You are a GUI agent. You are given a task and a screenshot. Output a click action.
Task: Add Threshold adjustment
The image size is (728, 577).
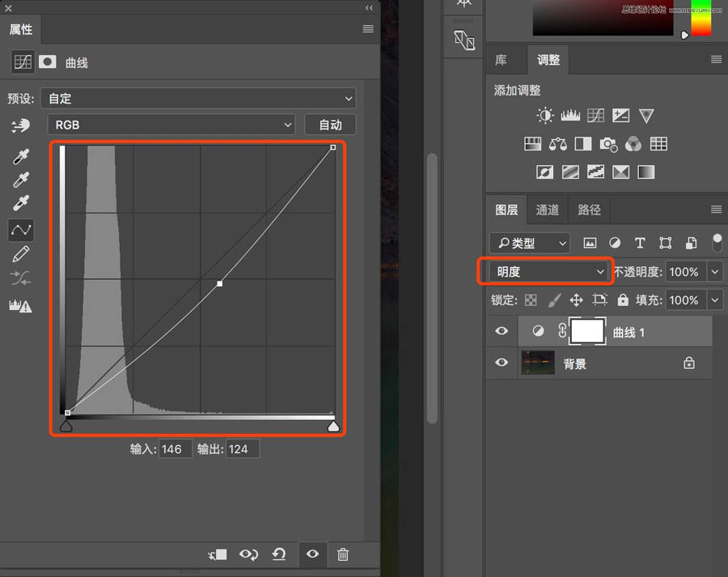[595, 172]
